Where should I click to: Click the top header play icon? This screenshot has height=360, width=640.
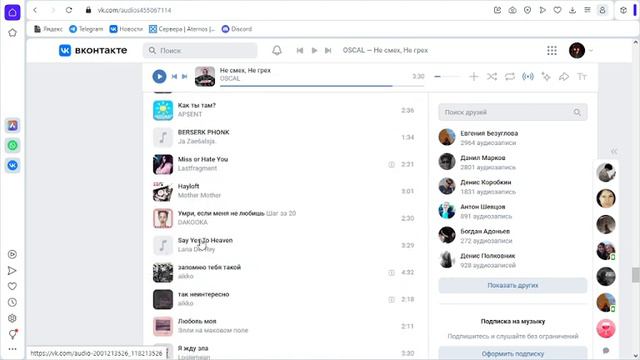pyautogui.click(x=314, y=50)
